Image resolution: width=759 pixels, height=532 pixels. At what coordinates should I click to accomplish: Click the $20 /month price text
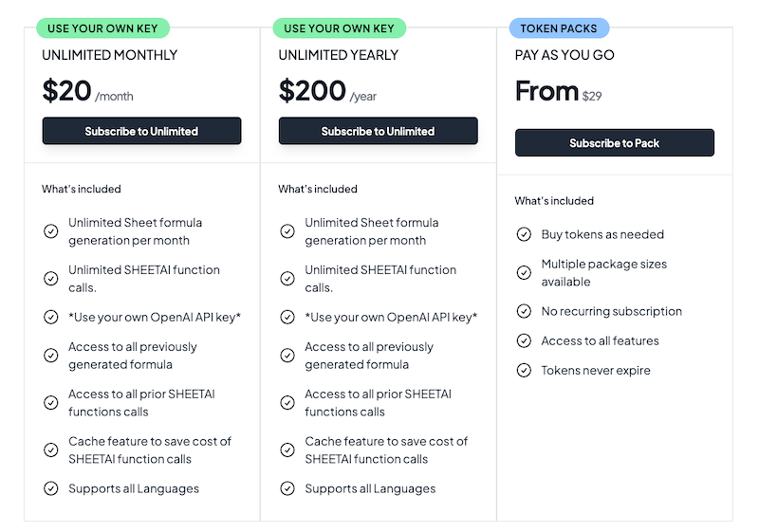(x=87, y=91)
